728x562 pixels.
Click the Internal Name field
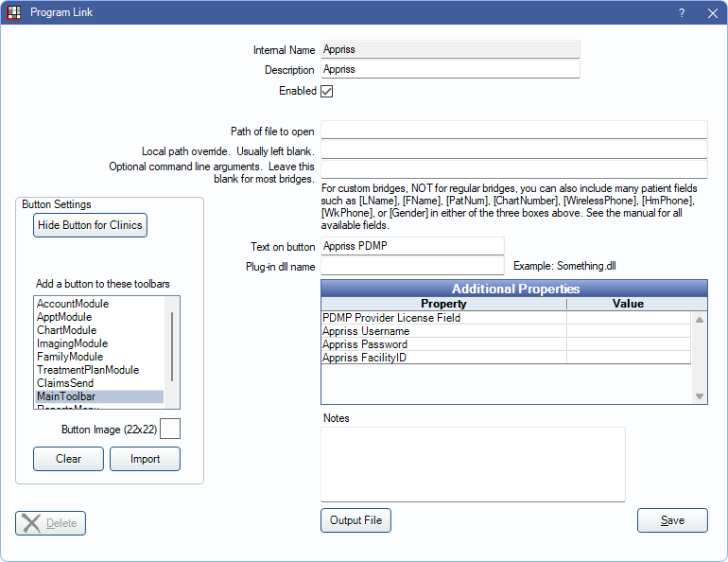450,49
